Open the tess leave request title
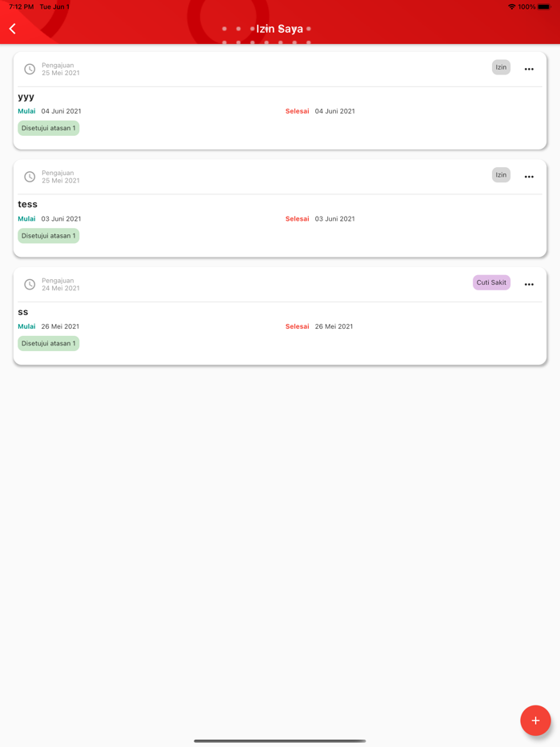560x747 pixels. point(28,205)
